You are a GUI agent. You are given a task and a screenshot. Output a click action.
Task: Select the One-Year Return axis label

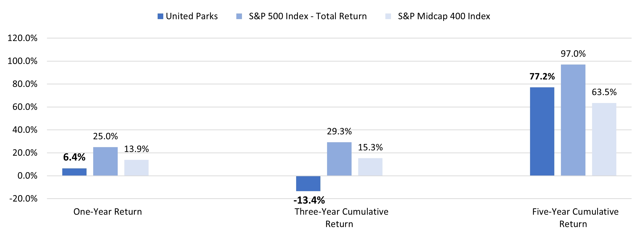click(108, 212)
